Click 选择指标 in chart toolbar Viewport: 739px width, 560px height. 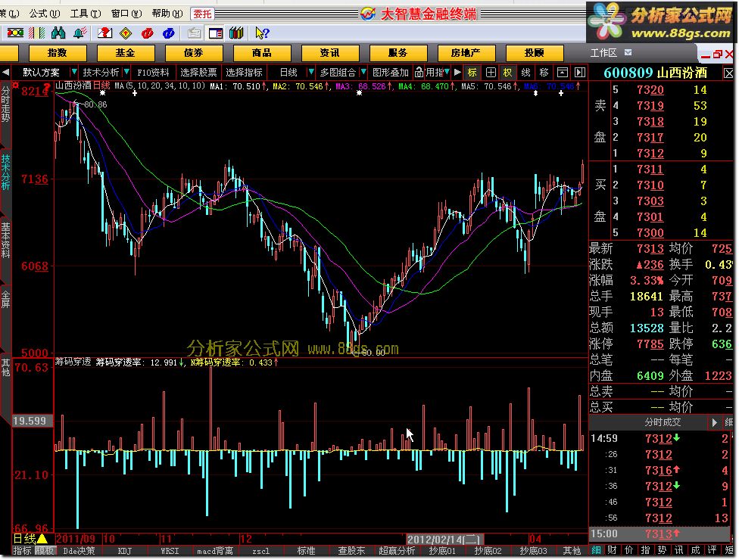244,73
